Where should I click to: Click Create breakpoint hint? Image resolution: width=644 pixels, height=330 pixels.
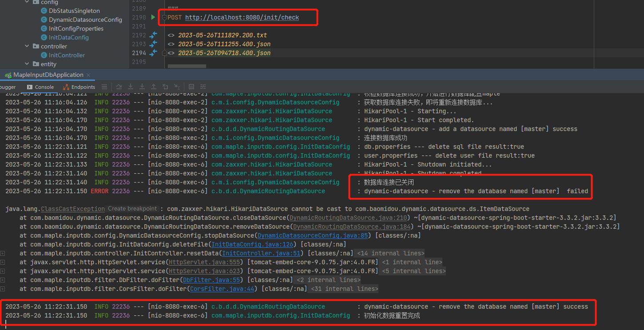click(132, 209)
